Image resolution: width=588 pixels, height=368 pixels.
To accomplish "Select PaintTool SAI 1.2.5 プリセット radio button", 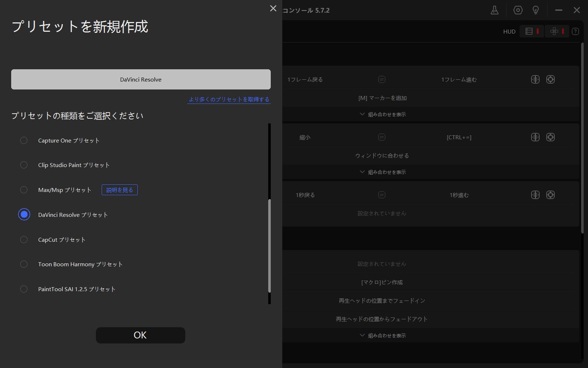I will pos(24,289).
